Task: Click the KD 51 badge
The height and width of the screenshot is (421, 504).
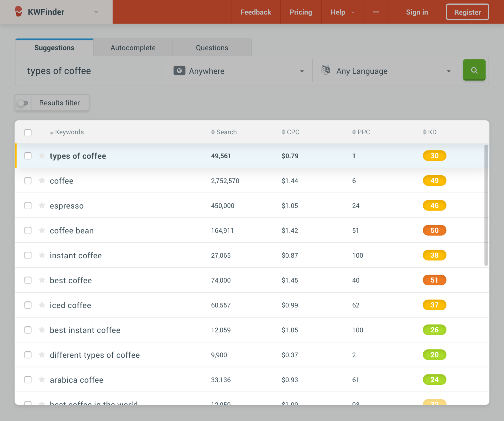Action: [434, 280]
